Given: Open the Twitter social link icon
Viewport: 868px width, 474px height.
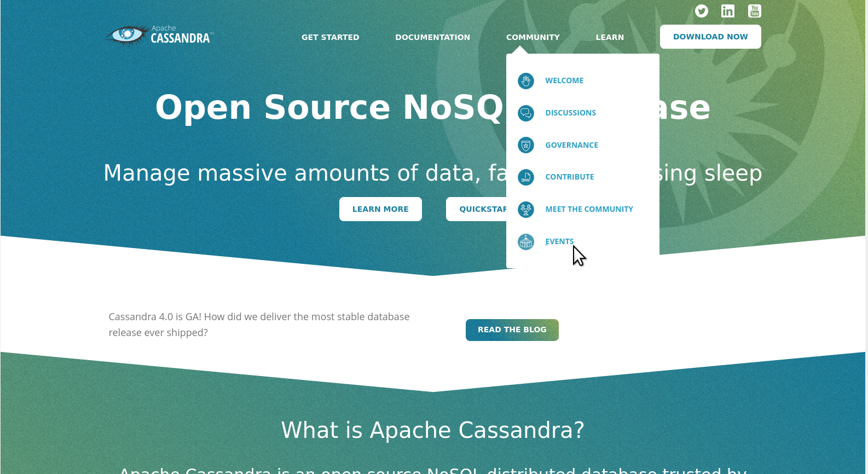Looking at the screenshot, I should coord(701,11).
